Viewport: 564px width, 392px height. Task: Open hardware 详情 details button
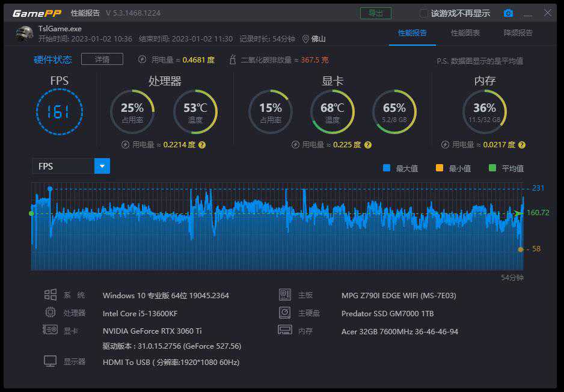(102, 59)
